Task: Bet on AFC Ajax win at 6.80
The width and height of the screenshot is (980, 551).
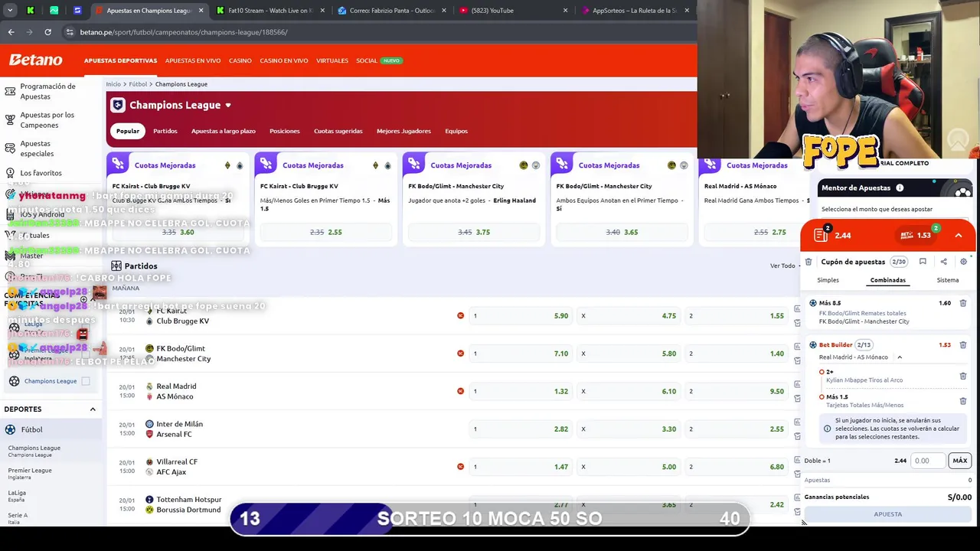Action: click(737, 467)
